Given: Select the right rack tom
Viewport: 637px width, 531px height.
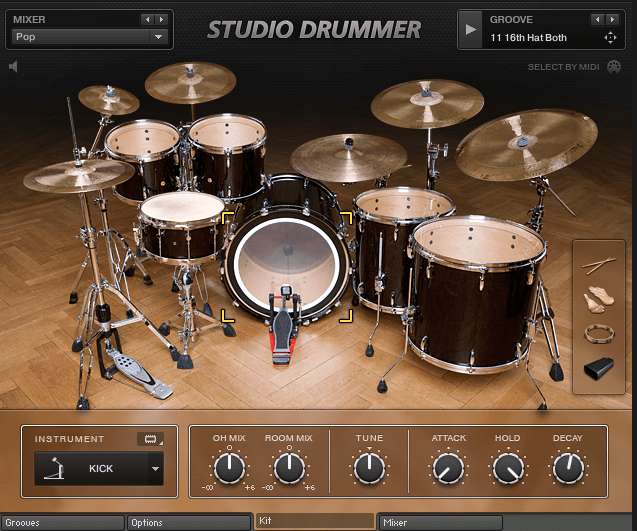Looking at the screenshot, I should tap(228, 154).
